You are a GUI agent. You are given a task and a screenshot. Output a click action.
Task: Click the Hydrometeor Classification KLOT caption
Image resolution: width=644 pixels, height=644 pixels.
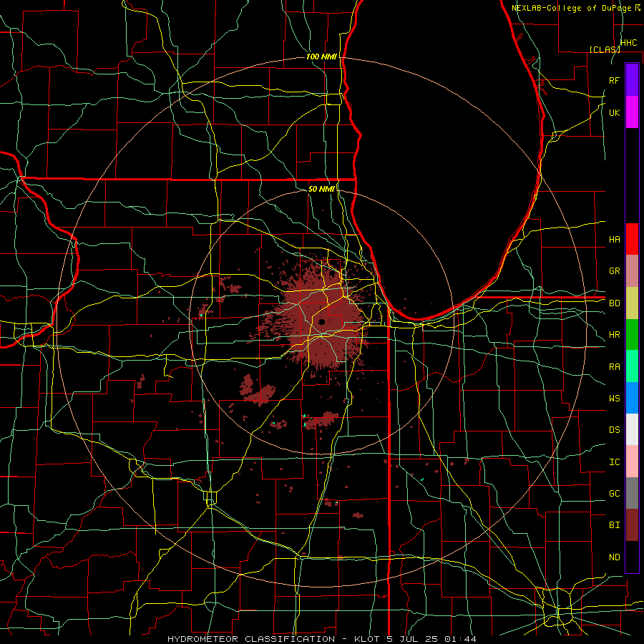[322, 639]
